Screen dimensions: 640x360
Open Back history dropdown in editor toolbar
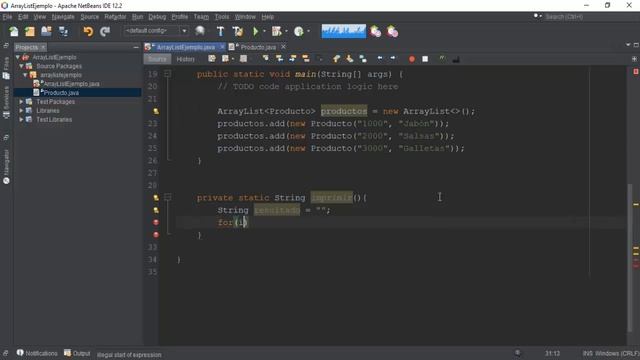(233, 59)
